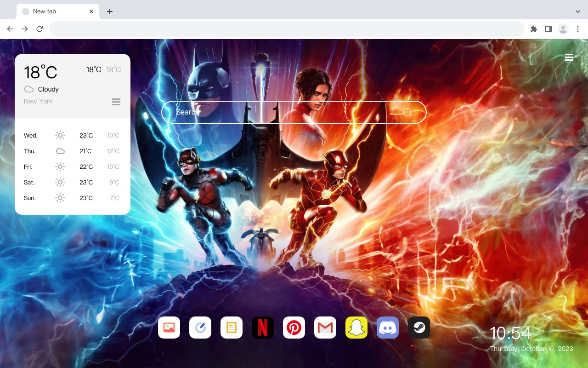Click the Wed. forecast day label
This screenshot has height=368, width=588.
[31, 135]
